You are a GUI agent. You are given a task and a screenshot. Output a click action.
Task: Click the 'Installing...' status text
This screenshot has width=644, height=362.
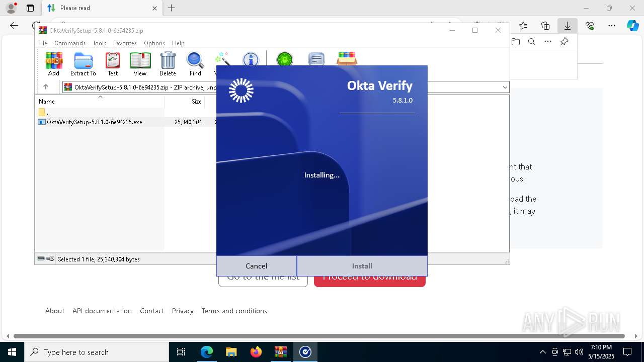point(322,175)
